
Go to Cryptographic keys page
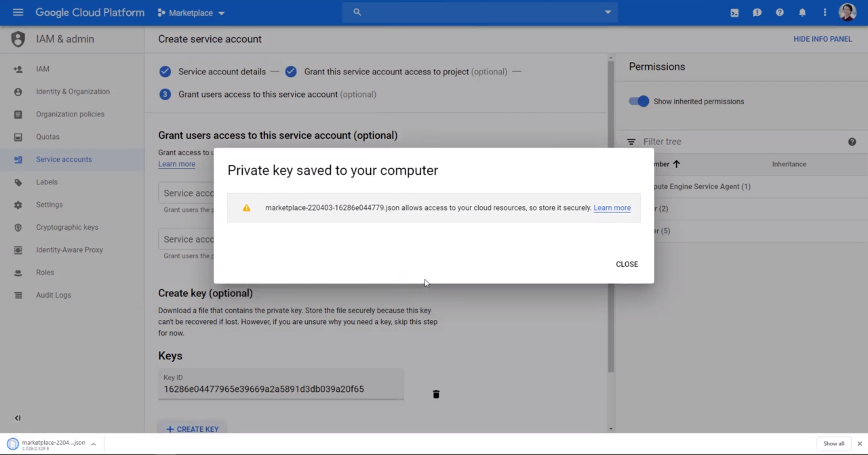(x=67, y=227)
